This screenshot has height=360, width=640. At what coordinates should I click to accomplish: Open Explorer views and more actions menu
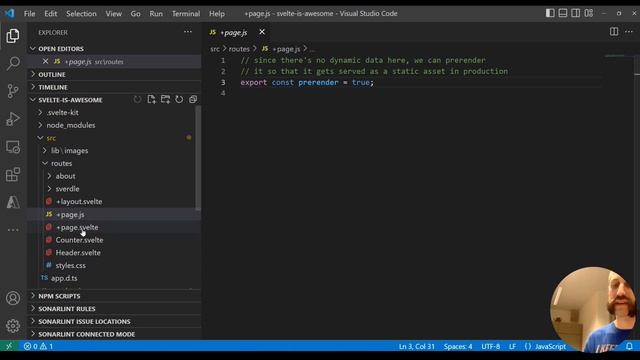click(x=188, y=32)
